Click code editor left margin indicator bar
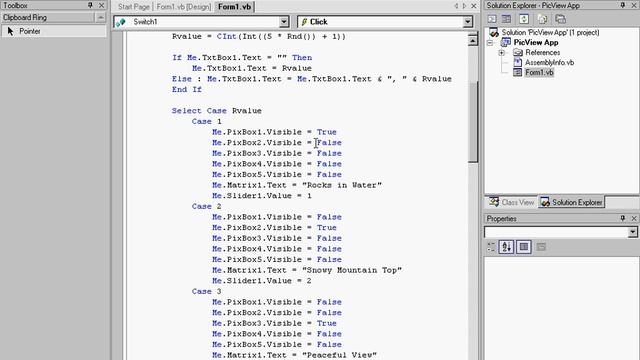This screenshot has height=360, width=640. (117, 196)
